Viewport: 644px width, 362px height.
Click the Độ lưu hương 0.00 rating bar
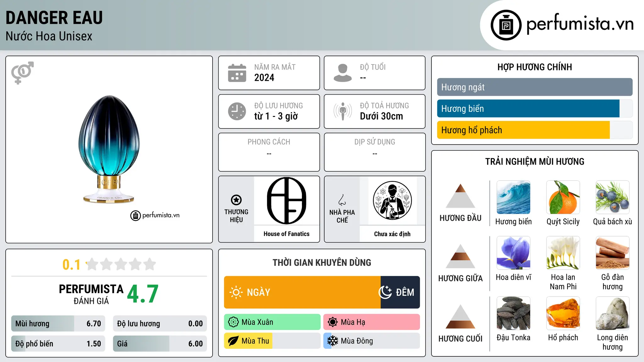(160, 324)
